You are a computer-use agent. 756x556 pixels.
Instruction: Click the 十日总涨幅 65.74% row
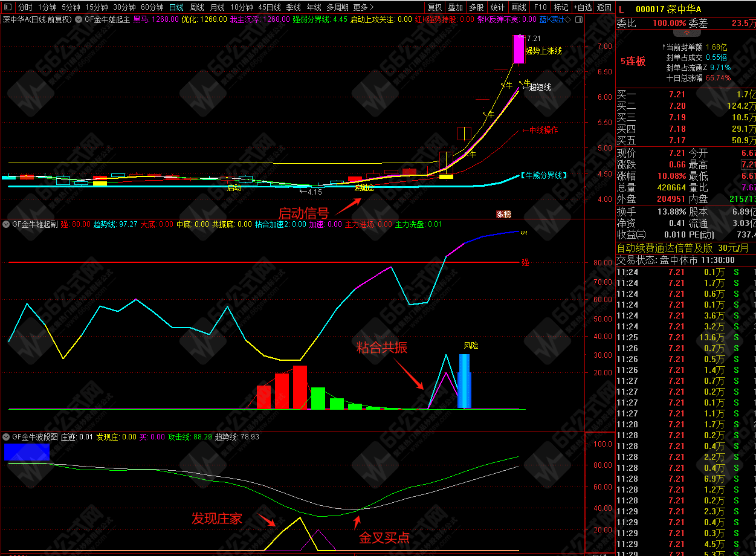[699, 77]
